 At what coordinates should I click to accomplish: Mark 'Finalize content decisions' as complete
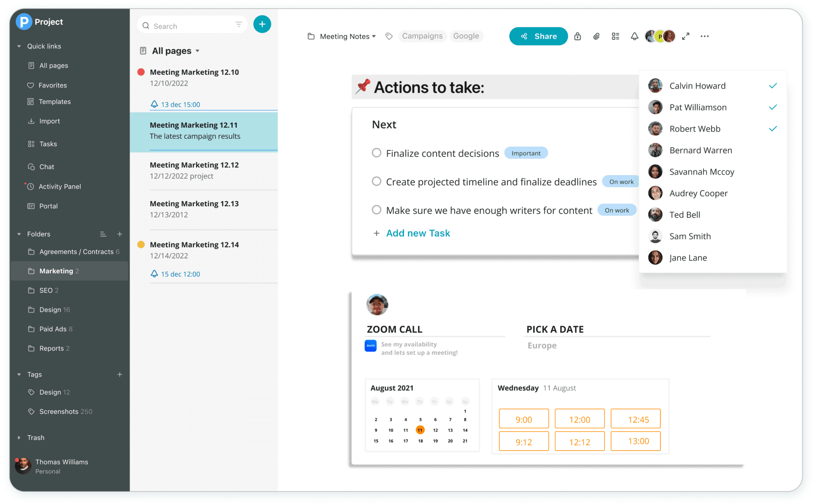pos(377,153)
